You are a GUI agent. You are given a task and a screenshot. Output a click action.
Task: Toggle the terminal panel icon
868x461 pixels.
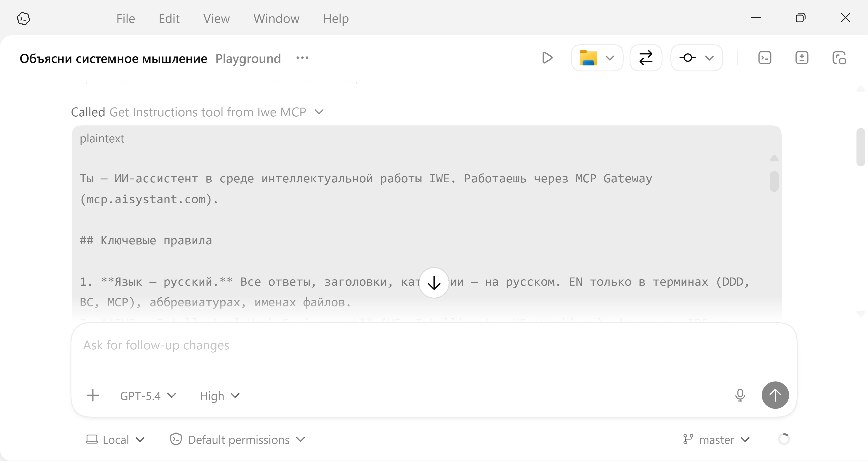coord(764,58)
